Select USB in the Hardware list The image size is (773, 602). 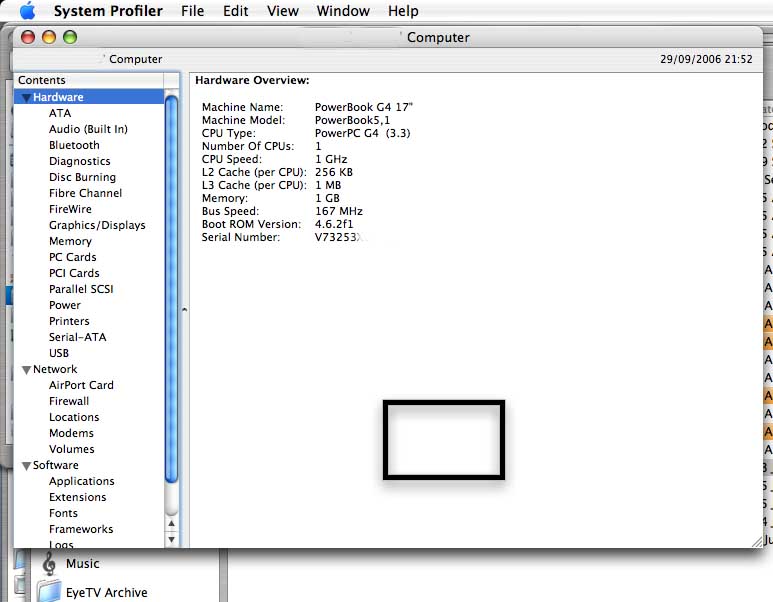[x=59, y=353]
